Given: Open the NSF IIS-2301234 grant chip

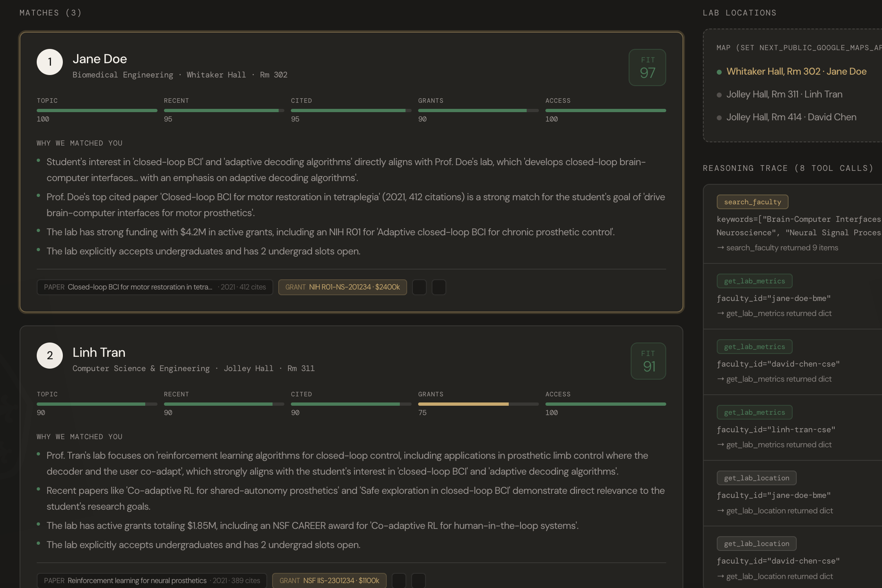Looking at the screenshot, I should point(329,580).
